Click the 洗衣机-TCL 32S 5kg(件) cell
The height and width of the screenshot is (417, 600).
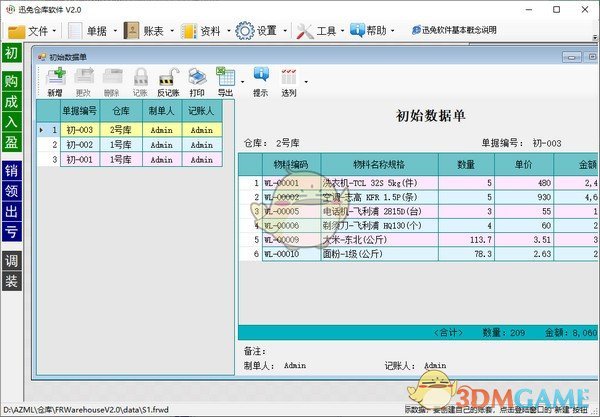pyautogui.click(x=379, y=183)
